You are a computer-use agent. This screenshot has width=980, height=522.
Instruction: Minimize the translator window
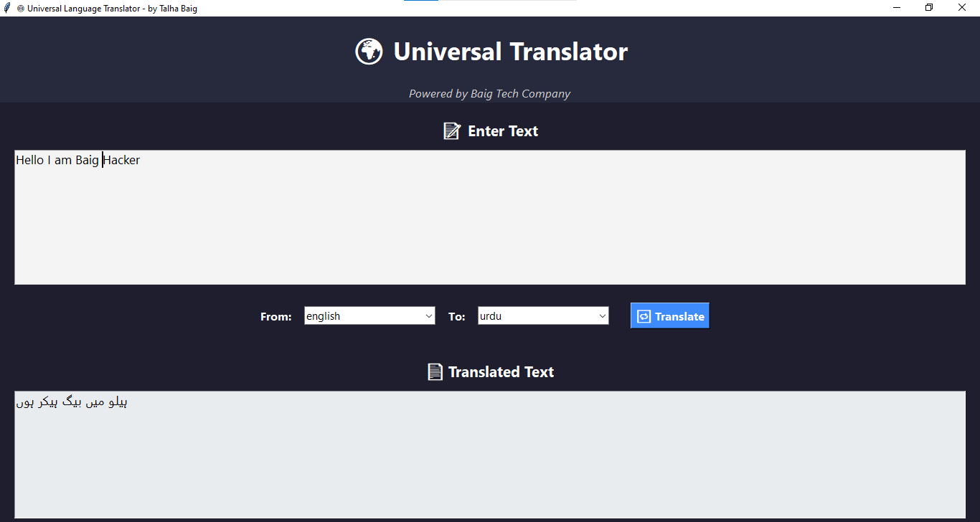(897, 8)
